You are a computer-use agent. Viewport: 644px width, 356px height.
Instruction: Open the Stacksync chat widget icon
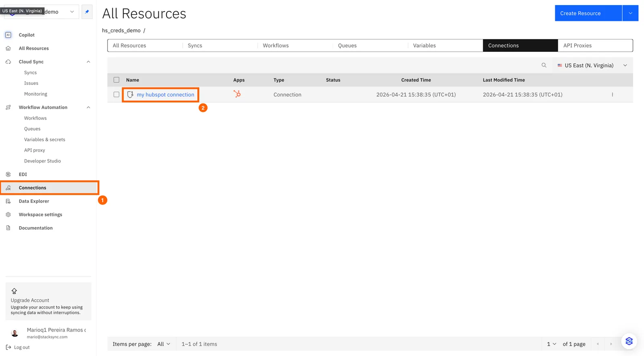(x=629, y=341)
